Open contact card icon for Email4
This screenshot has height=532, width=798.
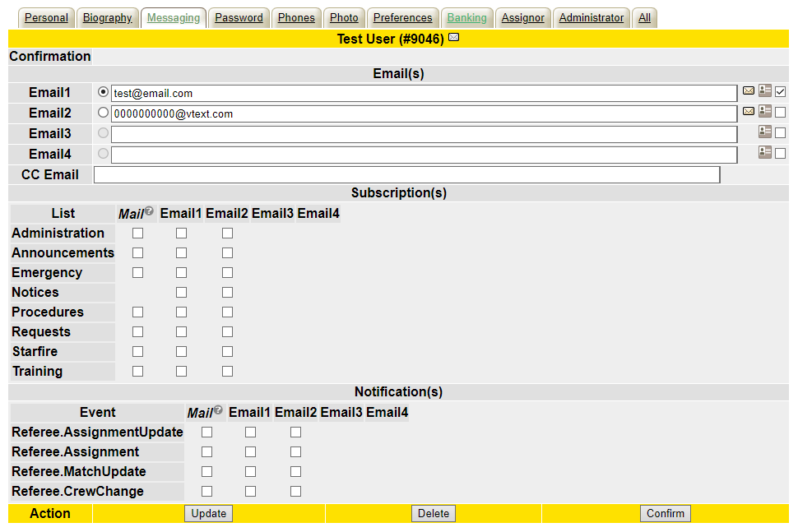pyautogui.click(x=765, y=152)
